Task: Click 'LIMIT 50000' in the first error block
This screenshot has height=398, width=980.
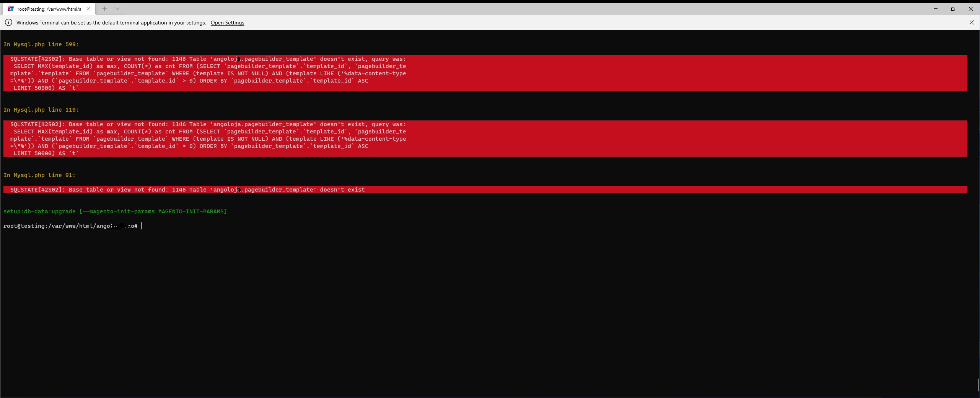Action: point(33,88)
